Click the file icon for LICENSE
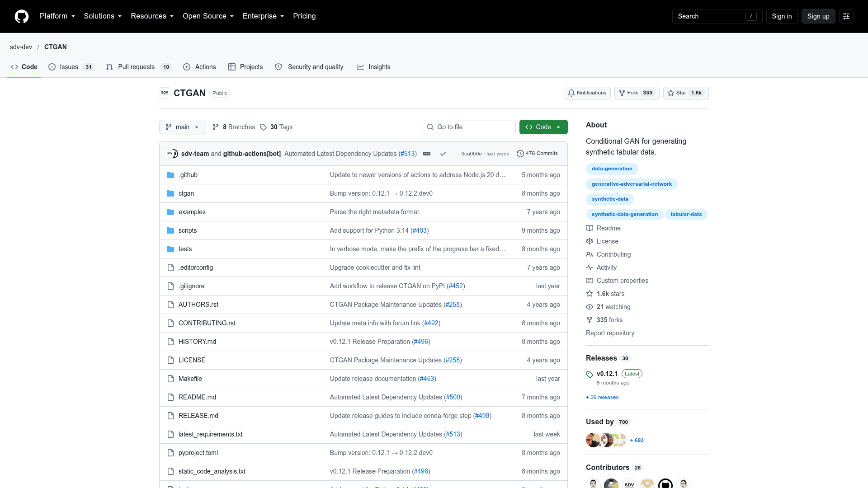The image size is (868, 488). pos(170,360)
